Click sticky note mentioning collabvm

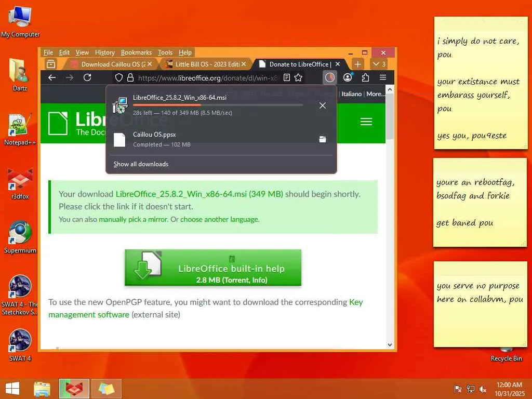(x=480, y=304)
